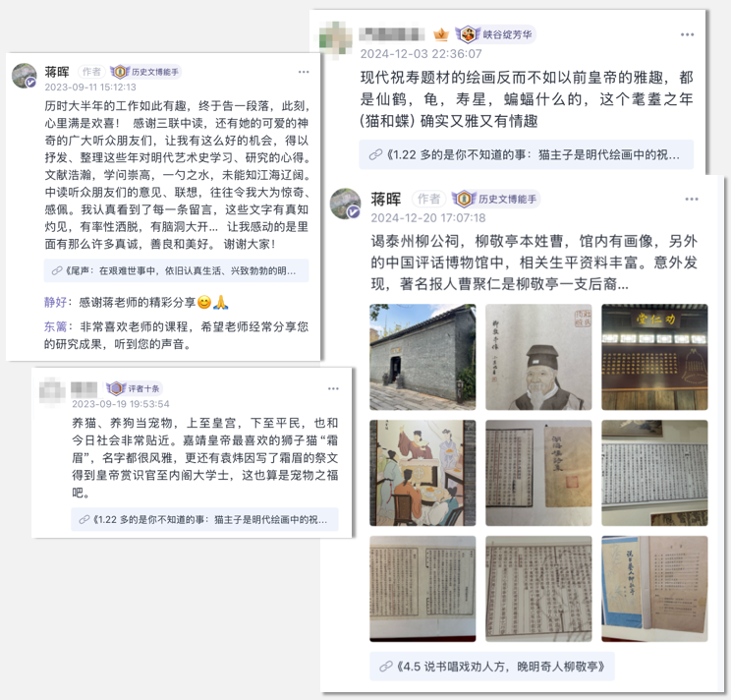Screen dimensions: 731x700
Task: Open more options on 蒋晖's 2023-09-11 post
Action: (304, 72)
